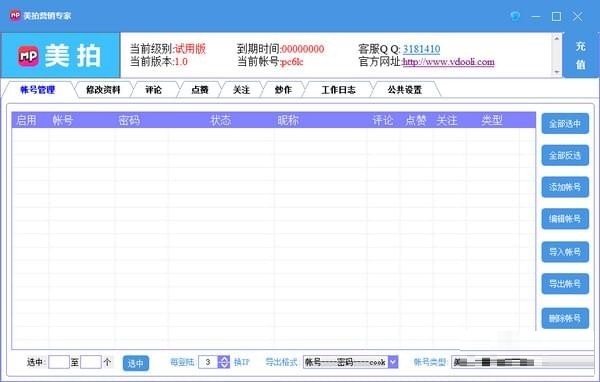Click the 换IP label at bottom
The width and height of the screenshot is (600, 382).
coord(241,362)
